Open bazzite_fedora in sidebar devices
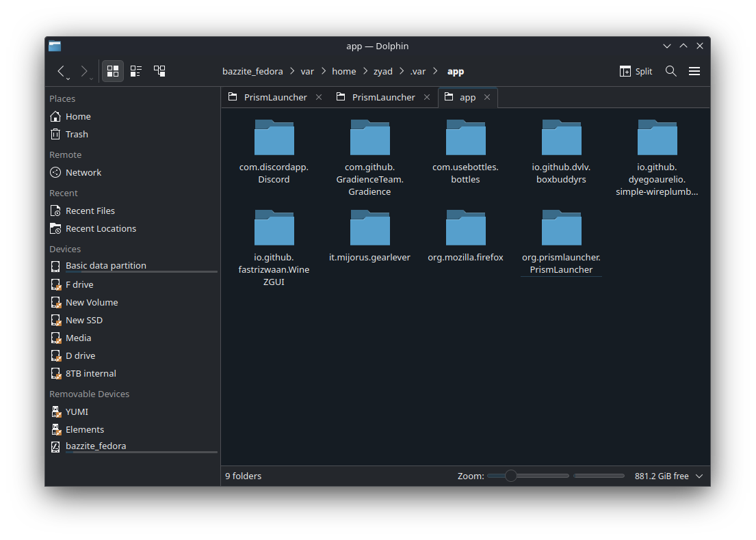The image size is (756, 540). coord(133,446)
